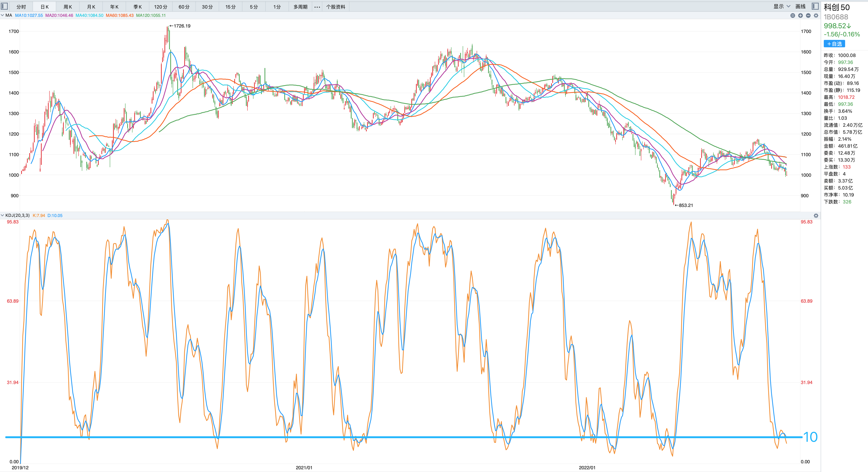The image size is (868, 472).
Task: Open MA indicator settings gear
Action: 816,16
